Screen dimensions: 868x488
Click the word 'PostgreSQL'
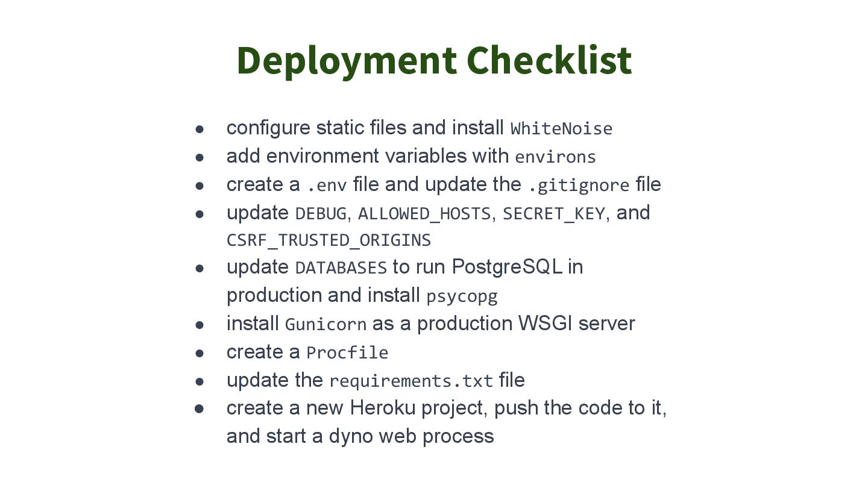507,267
